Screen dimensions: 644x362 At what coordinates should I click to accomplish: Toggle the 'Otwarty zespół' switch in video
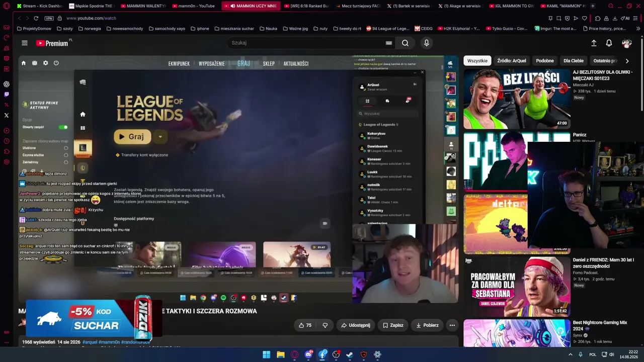[63, 127]
